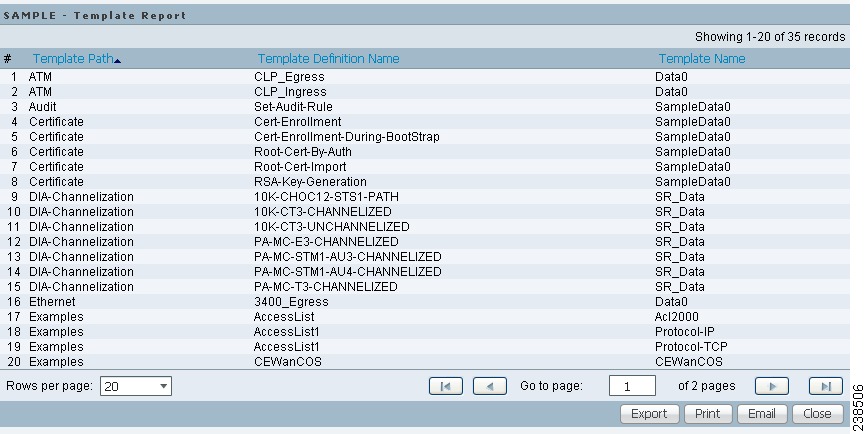Email the template report

pos(762,414)
